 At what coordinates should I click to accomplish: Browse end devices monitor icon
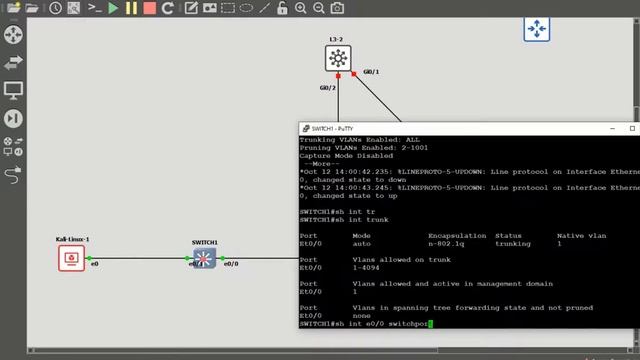click(13, 90)
